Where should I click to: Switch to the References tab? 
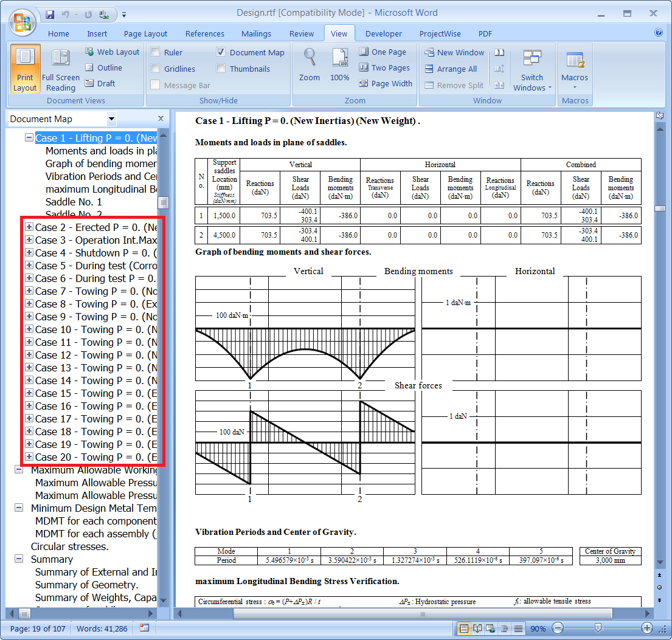point(204,34)
